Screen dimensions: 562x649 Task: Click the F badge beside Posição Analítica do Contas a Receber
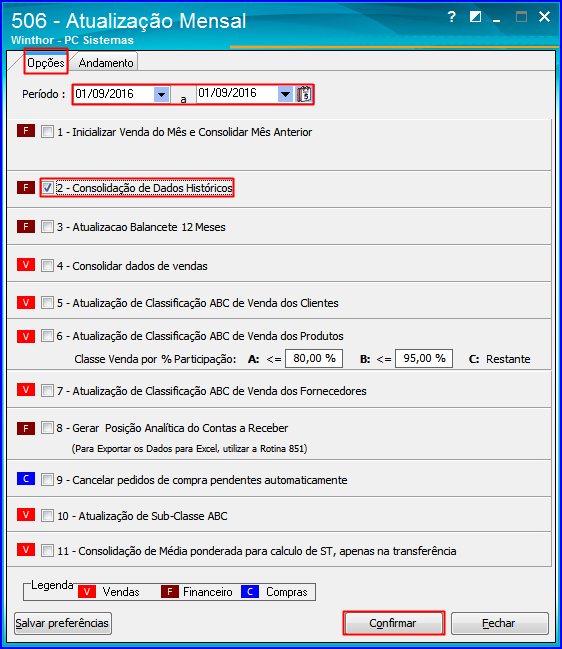tap(26, 428)
